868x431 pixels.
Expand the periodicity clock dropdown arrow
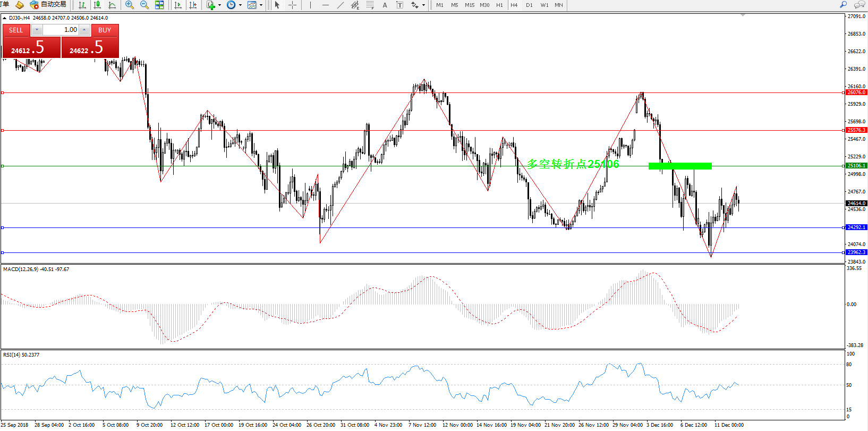click(x=240, y=5)
